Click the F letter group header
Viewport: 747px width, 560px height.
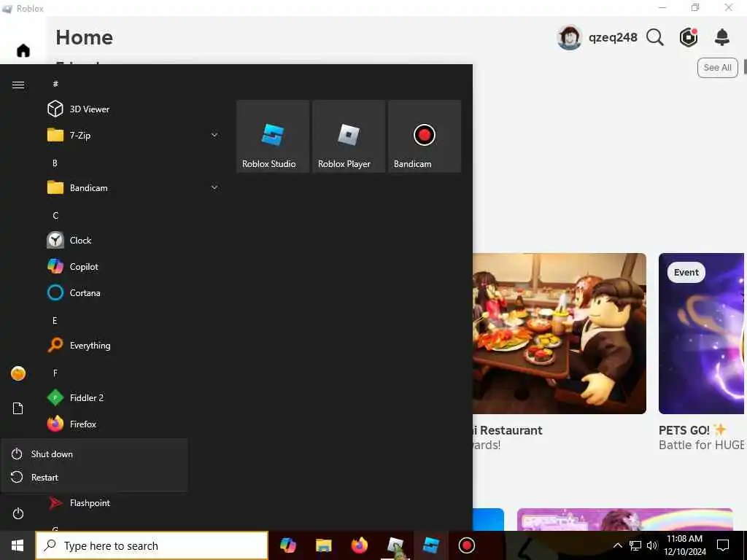[55, 373]
